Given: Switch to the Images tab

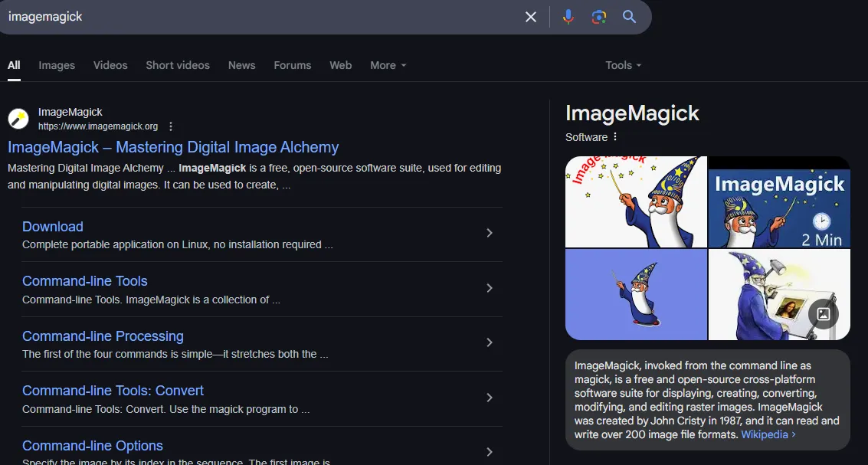Looking at the screenshot, I should [57, 65].
